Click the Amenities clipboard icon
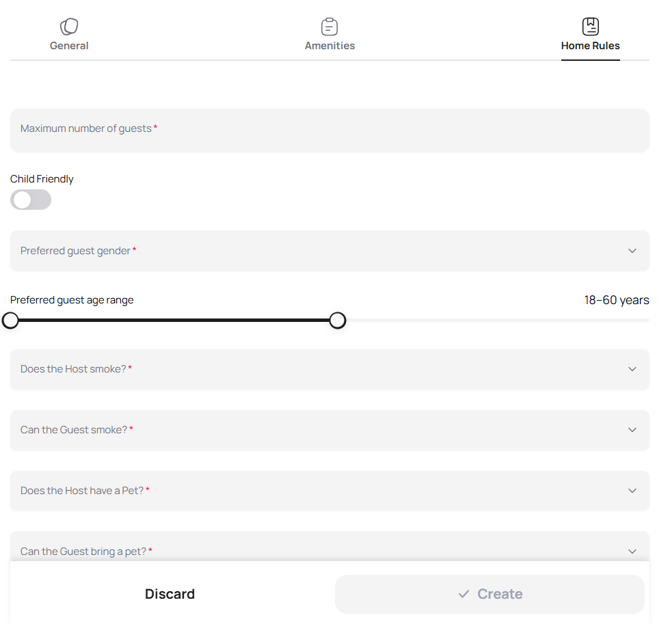Viewport: 672px width, 624px height. (x=330, y=27)
